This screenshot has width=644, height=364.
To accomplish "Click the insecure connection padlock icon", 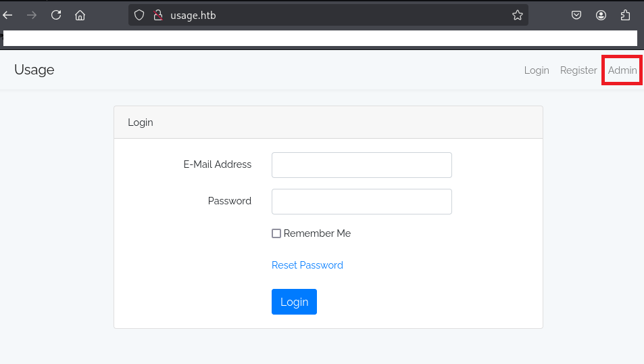I will 157,15.
